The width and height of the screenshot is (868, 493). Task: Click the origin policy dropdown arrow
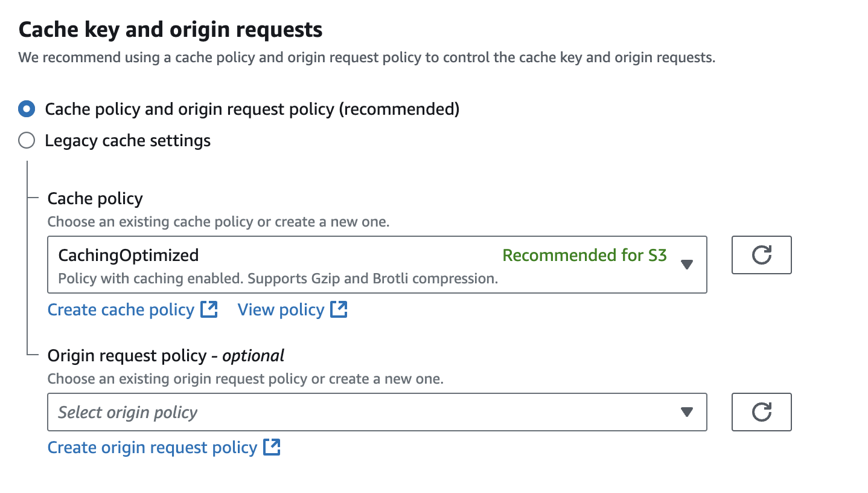pos(686,413)
